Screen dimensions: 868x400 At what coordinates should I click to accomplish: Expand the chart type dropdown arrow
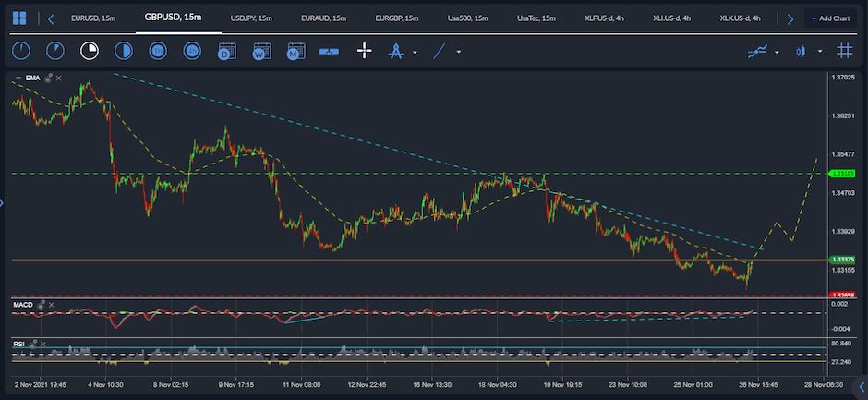click(820, 52)
